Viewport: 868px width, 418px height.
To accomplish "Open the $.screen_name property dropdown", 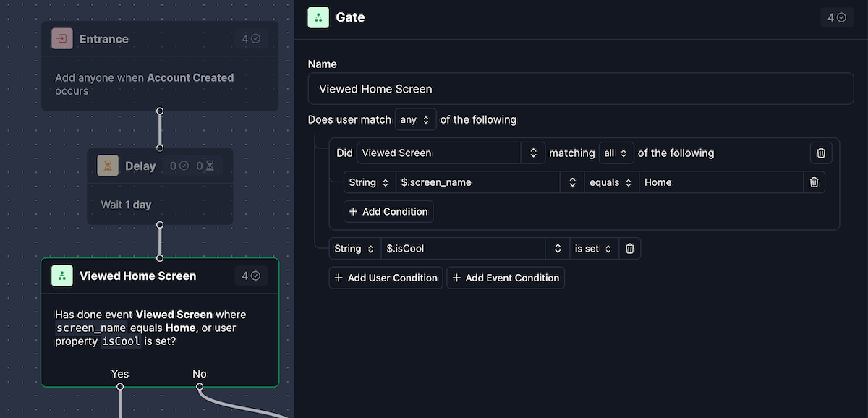I will 488,182.
